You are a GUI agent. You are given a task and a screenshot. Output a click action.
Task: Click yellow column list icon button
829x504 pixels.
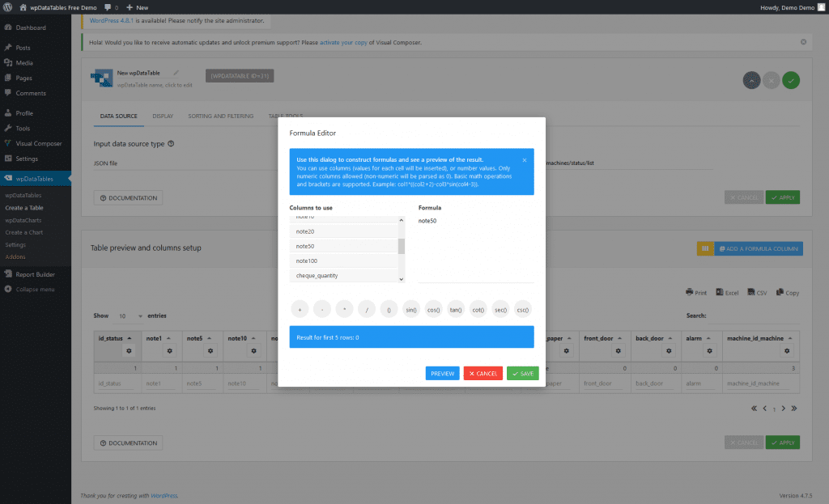[705, 249]
